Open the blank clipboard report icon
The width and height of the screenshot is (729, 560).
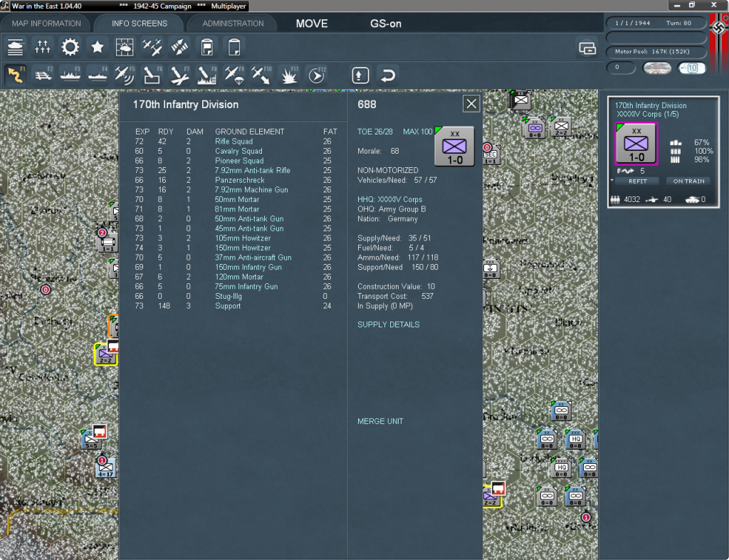point(234,48)
